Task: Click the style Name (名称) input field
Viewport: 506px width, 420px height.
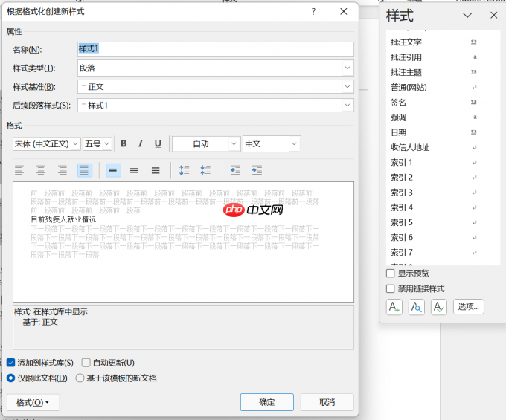Action: tap(216, 49)
